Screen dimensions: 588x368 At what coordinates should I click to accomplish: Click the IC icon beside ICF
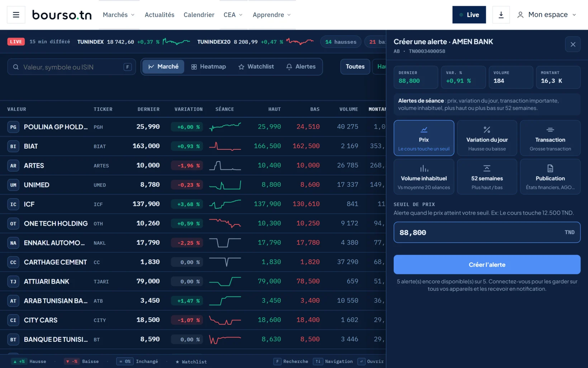[13, 204]
